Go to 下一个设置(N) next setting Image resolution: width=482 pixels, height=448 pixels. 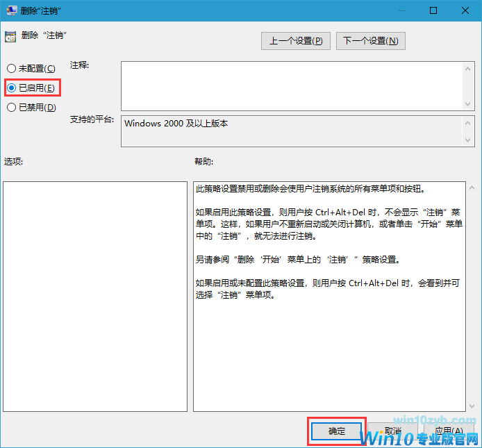[x=371, y=41]
